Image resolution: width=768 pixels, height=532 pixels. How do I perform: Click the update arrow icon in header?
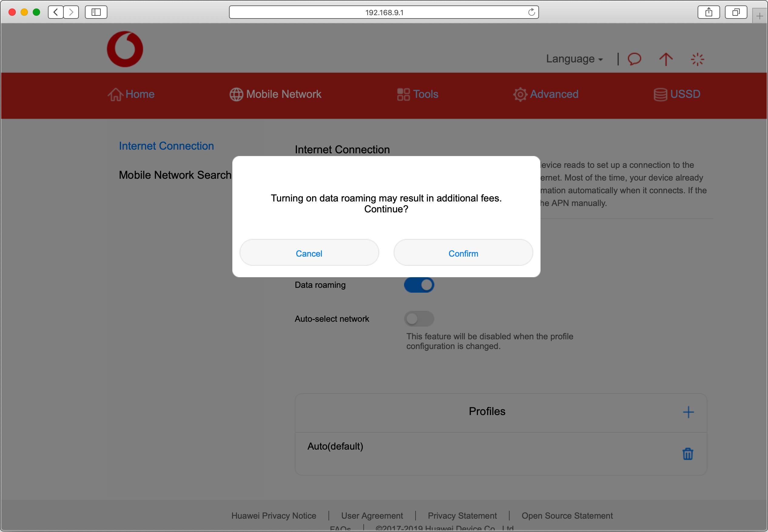[665, 59]
